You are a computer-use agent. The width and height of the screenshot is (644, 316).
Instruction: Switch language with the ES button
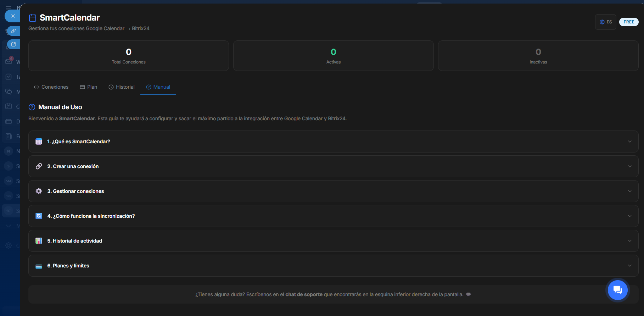(x=605, y=22)
